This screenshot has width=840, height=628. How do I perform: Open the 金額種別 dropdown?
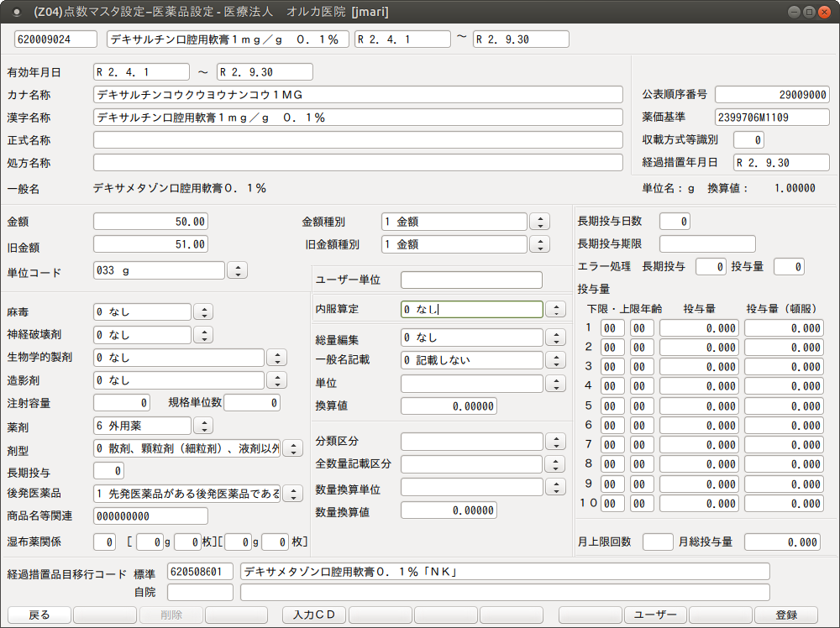coord(539,222)
